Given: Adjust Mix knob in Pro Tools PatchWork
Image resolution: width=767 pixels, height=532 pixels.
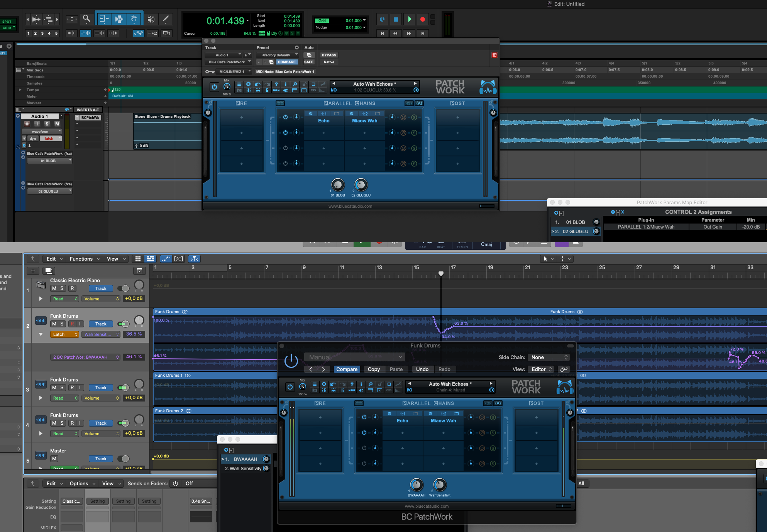Looking at the screenshot, I should pos(227,87).
